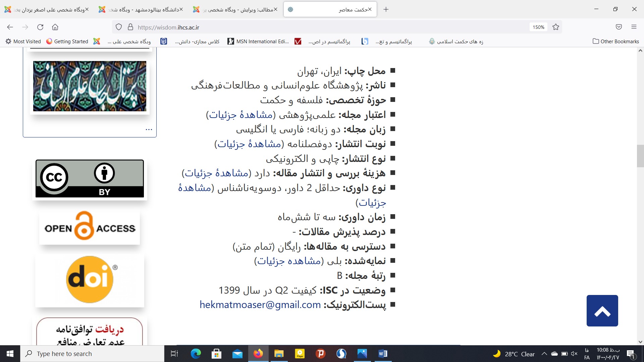Click the hekmatmoaser@gmail.com email link

(260, 305)
